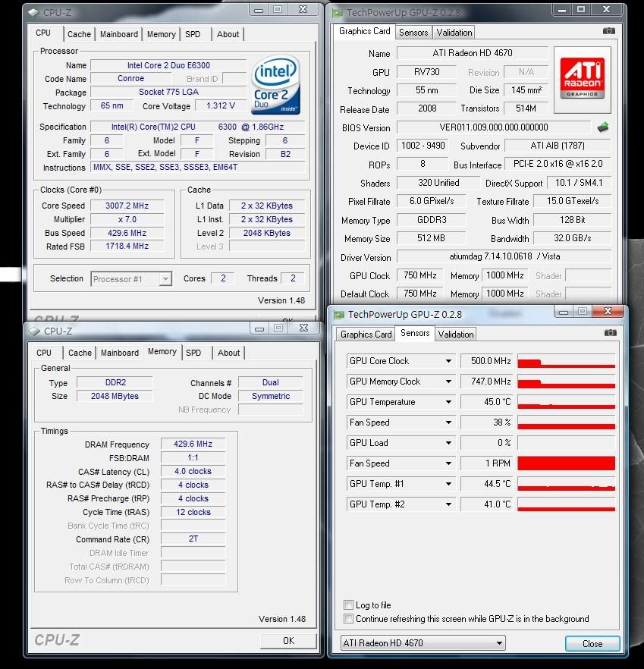Screen dimensions: 644x669
Task: Click the OK button in lower CPU-Z window
Action: click(x=288, y=640)
